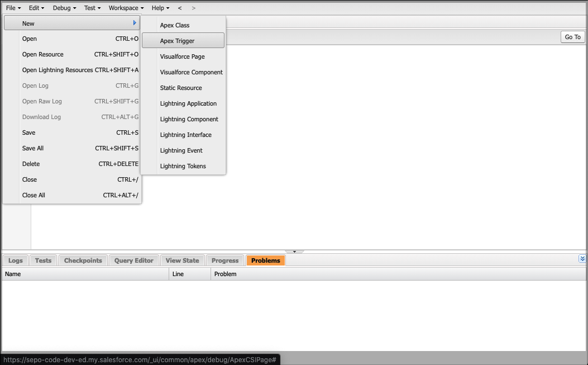Image resolution: width=588 pixels, height=365 pixels.
Task: Choose Open Resource in File menu
Action: pyautogui.click(x=72, y=54)
